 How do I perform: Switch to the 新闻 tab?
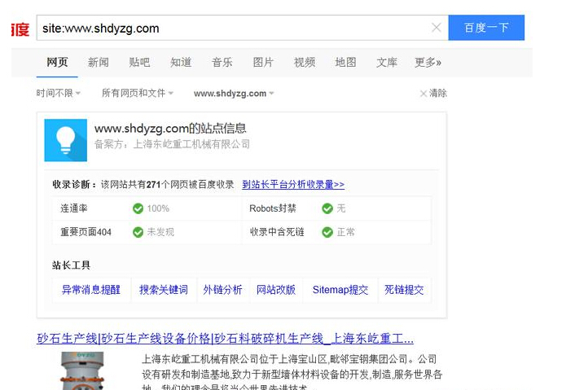[x=99, y=62]
